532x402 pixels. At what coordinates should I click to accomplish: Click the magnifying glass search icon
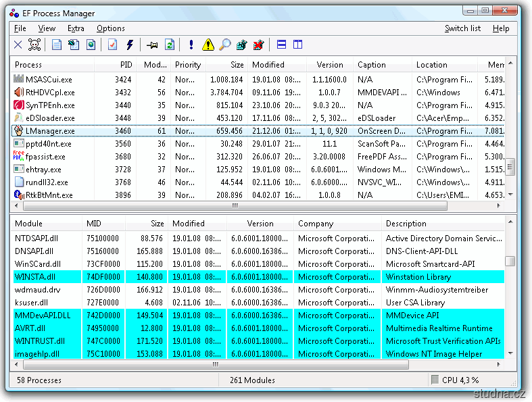[x=224, y=45]
